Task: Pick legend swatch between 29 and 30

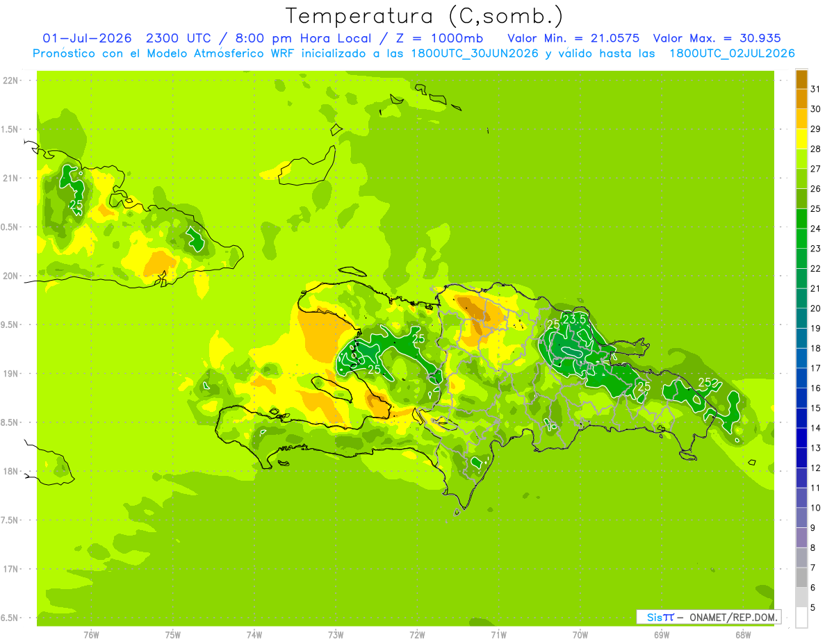Action: pyautogui.click(x=801, y=119)
